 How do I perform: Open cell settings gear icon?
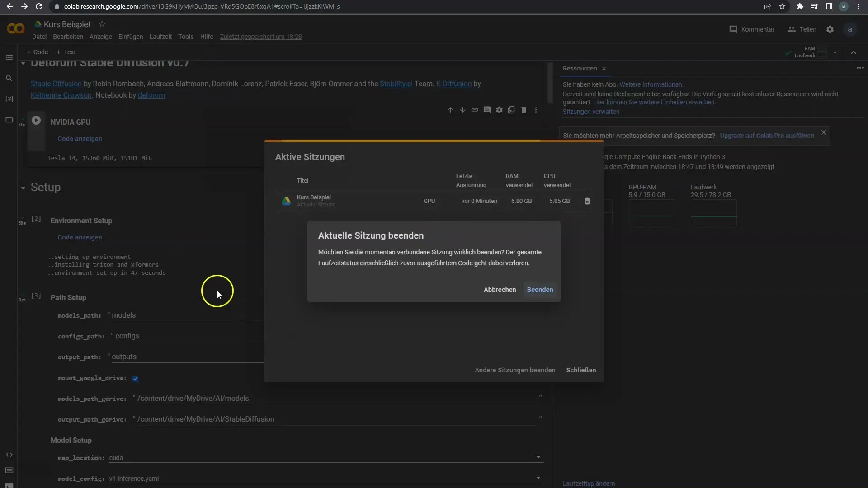pyautogui.click(x=499, y=110)
